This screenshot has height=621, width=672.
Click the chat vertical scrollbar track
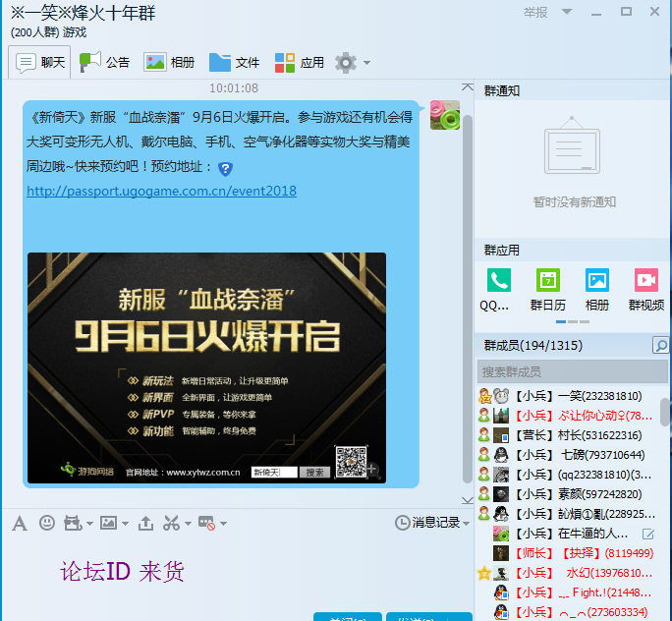point(468,299)
